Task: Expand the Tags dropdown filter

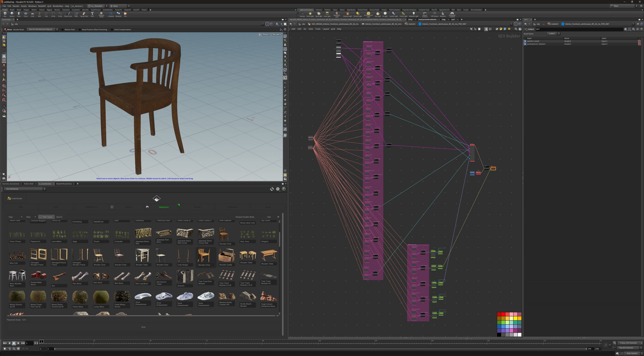Action: 15,217
